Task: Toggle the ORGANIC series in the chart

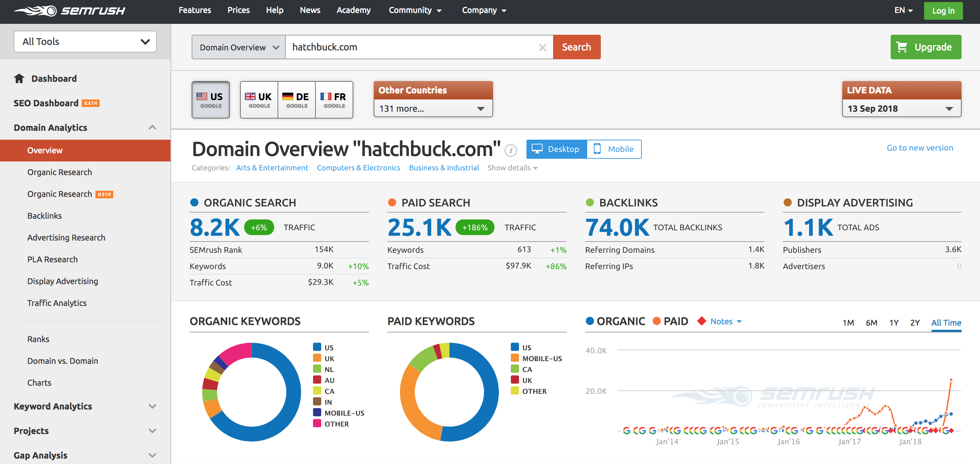Action: click(615, 321)
